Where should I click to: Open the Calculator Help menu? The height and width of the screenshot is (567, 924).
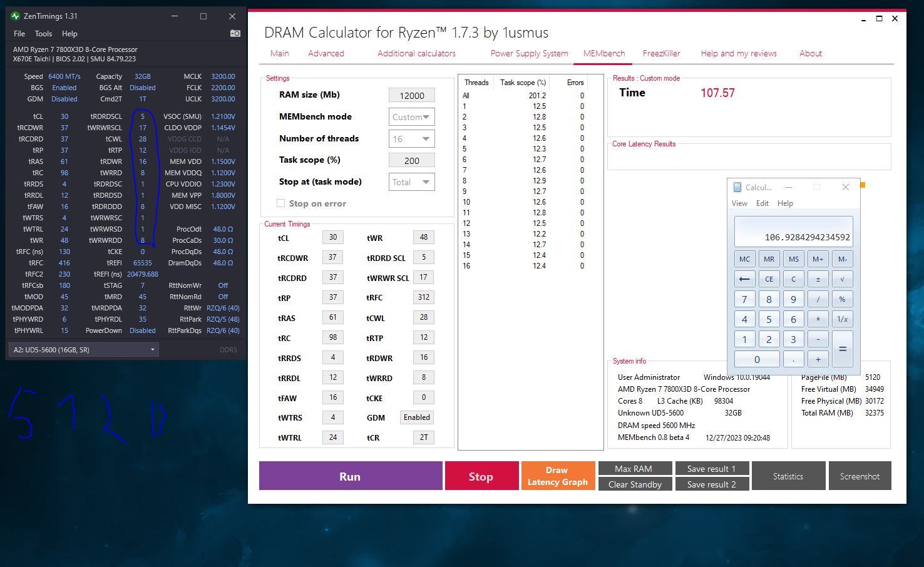785,203
